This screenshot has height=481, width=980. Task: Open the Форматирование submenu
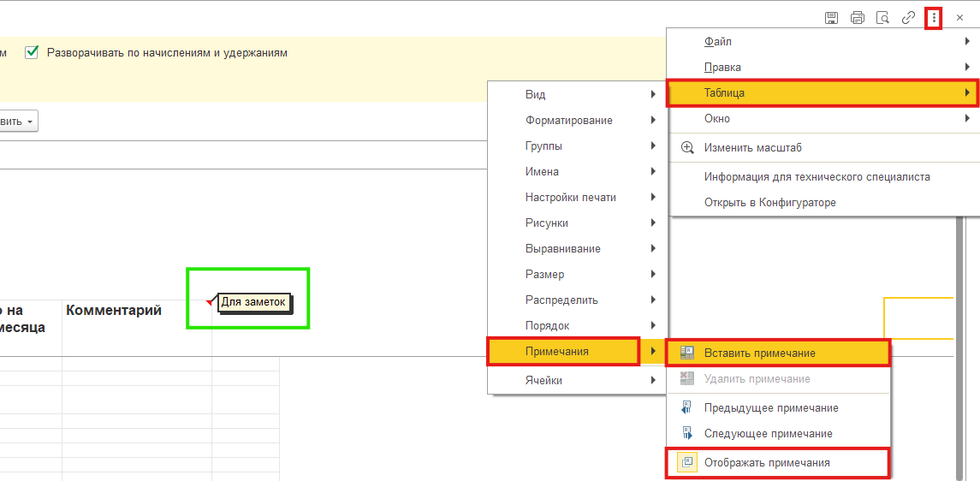(x=578, y=120)
